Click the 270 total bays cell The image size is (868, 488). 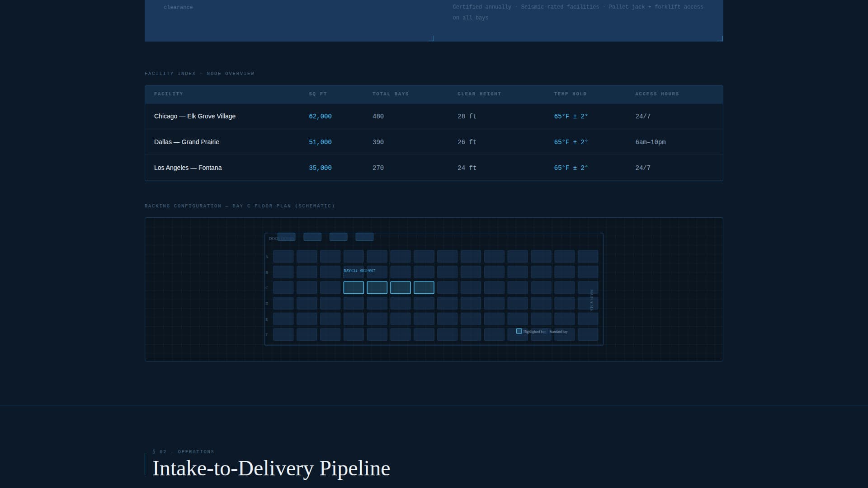[x=378, y=168]
